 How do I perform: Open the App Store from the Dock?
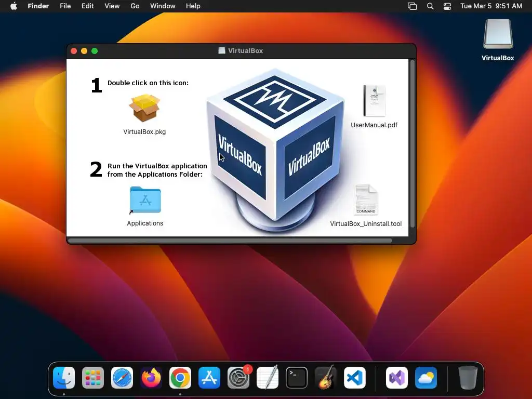[209, 378]
